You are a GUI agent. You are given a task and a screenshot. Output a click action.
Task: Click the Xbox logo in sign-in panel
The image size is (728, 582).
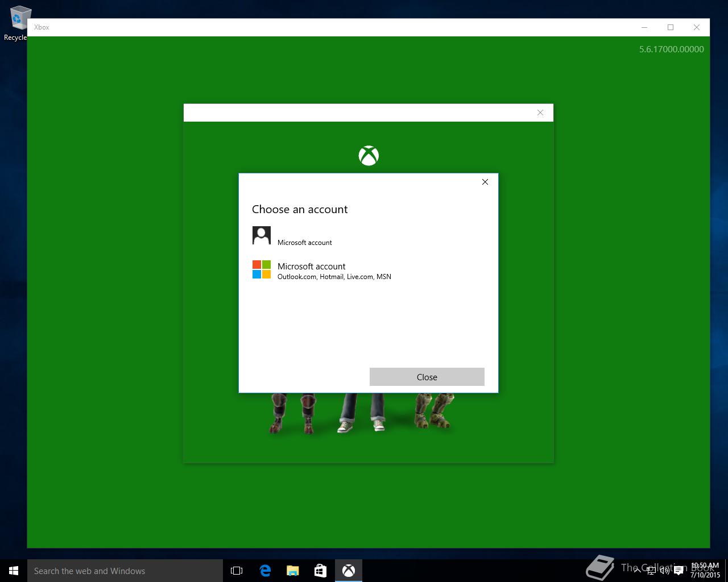click(x=369, y=156)
